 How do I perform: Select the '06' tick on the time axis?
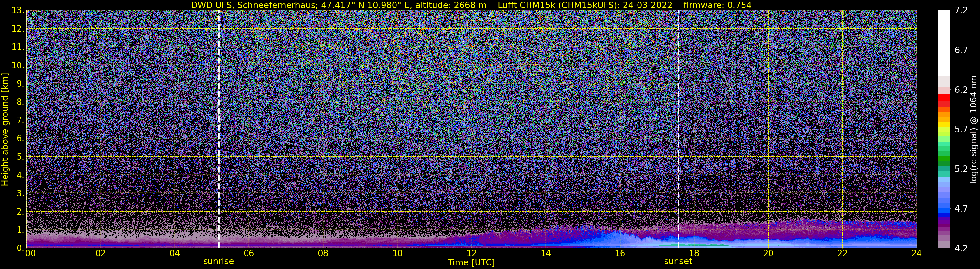(249, 254)
